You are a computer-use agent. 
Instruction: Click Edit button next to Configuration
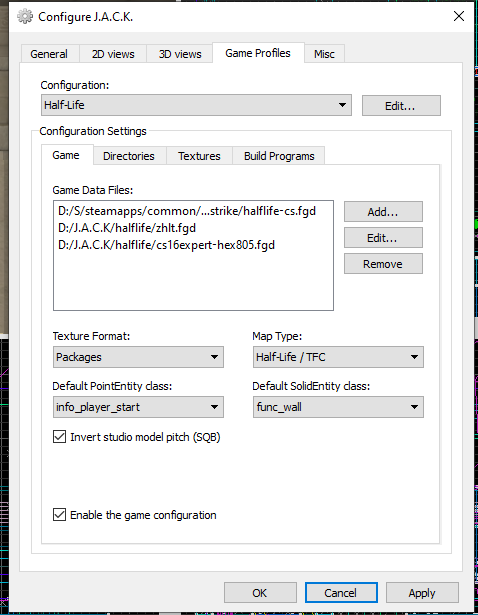click(401, 106)
